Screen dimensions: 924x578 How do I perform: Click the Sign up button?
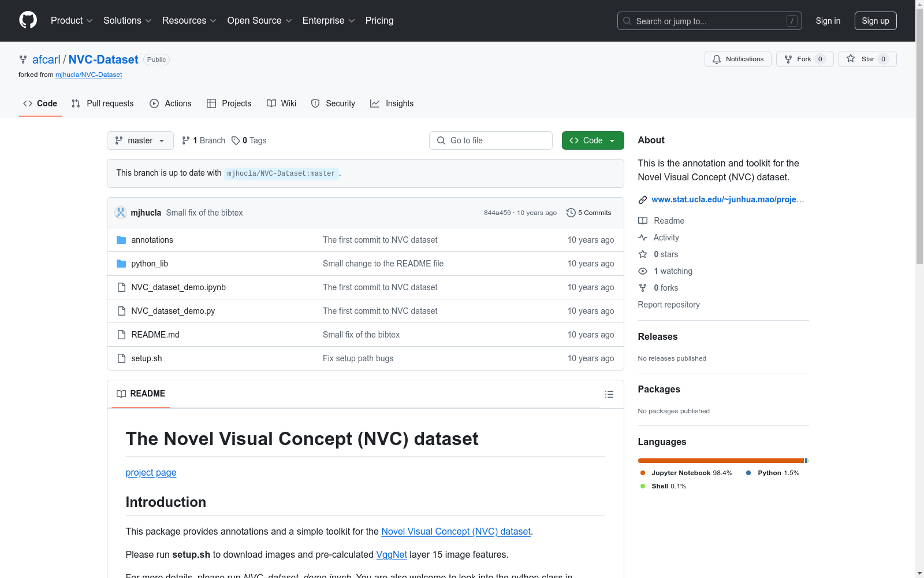(875, 21)
